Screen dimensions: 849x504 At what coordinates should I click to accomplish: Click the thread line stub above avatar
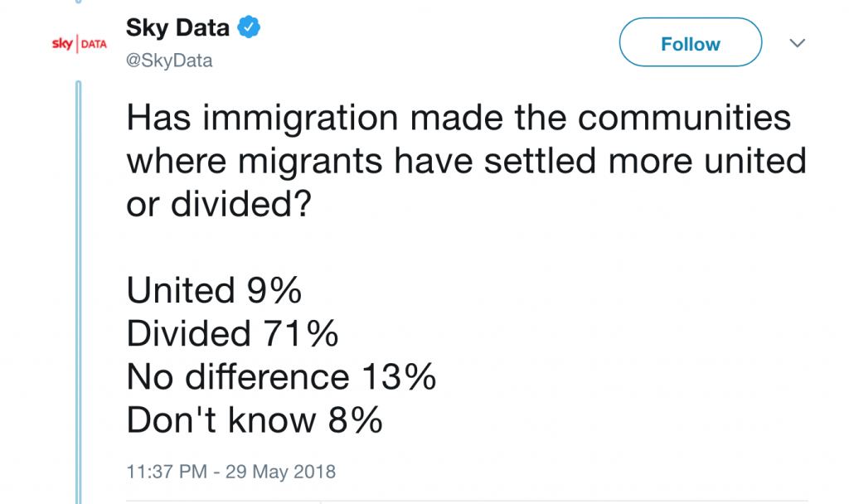pos(79,2)
